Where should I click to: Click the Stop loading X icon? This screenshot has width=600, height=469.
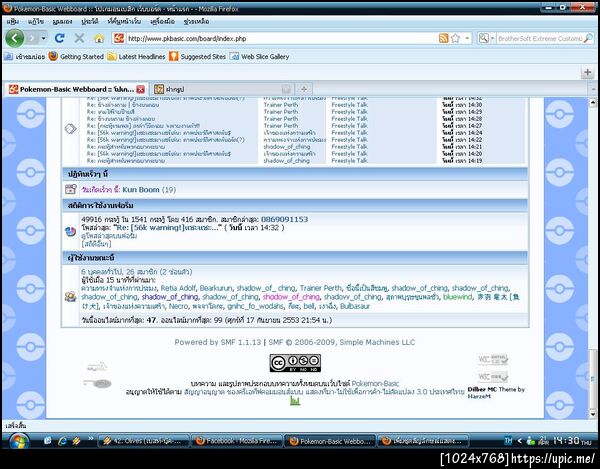click(x=79, y=38)
